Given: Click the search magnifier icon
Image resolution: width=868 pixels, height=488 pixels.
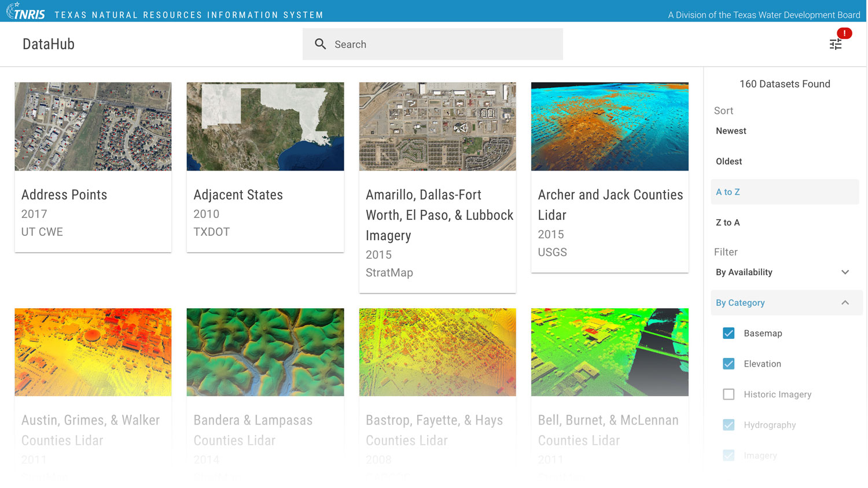Looking at the screenshot, I should [320, 44].
